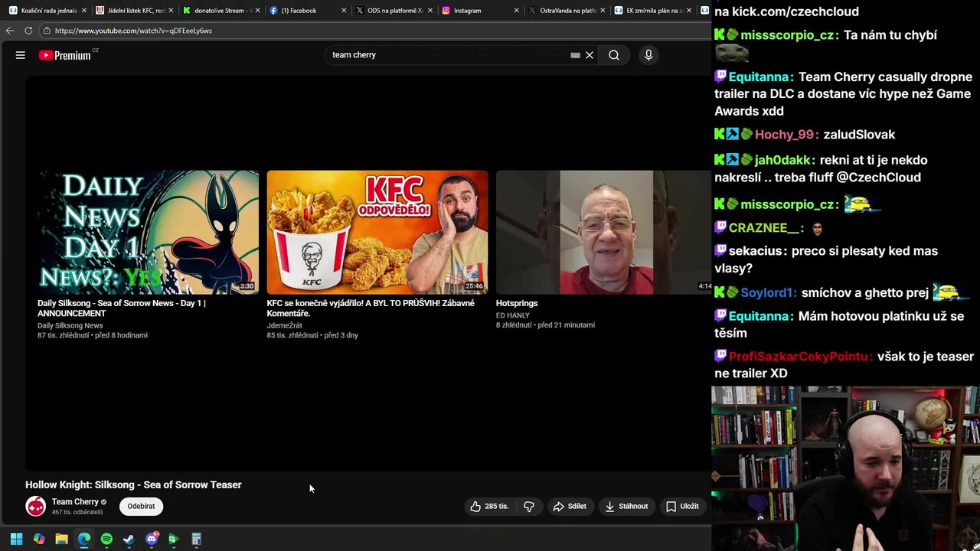Close the Facebook browser tab
This screenshot has height=551, width=980.
click(x=344, y=11)
